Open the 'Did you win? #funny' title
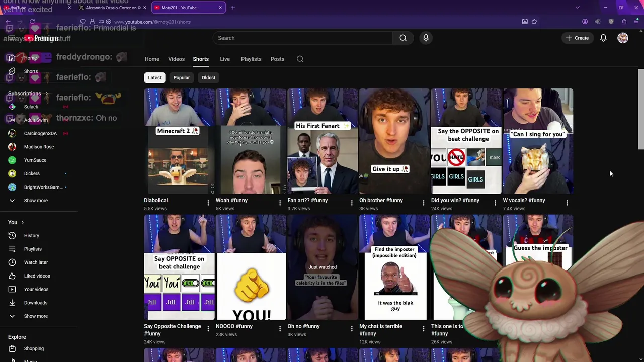 click(x=455, y=200)
